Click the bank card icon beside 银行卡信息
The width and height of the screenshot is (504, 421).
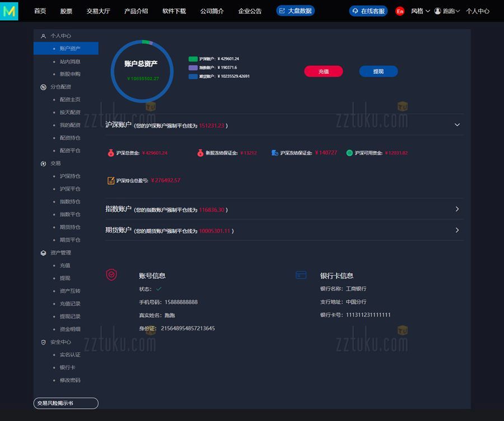click(301, 275)
